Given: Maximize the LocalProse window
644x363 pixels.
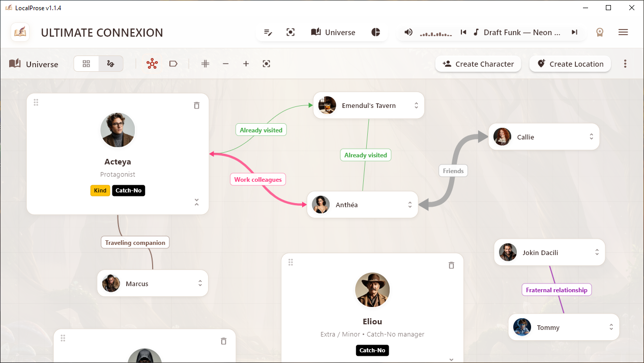Looking at the screenshot, I should coord(608,8).
